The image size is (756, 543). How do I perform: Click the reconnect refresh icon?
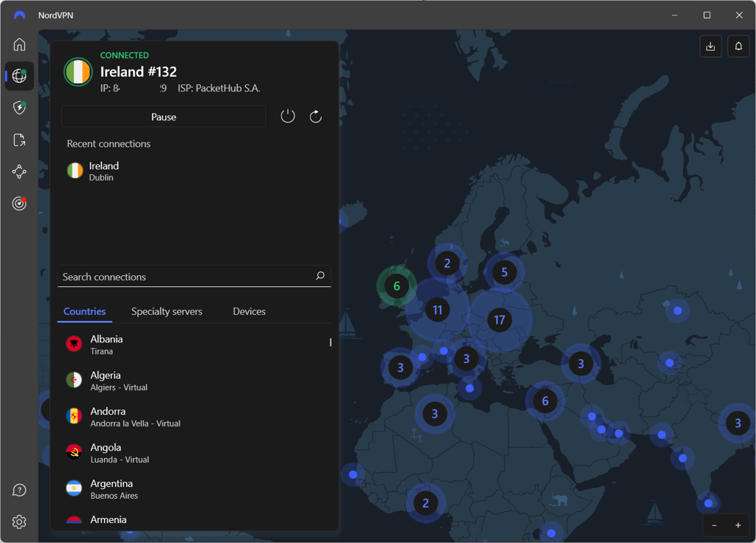tap(315, 116)
